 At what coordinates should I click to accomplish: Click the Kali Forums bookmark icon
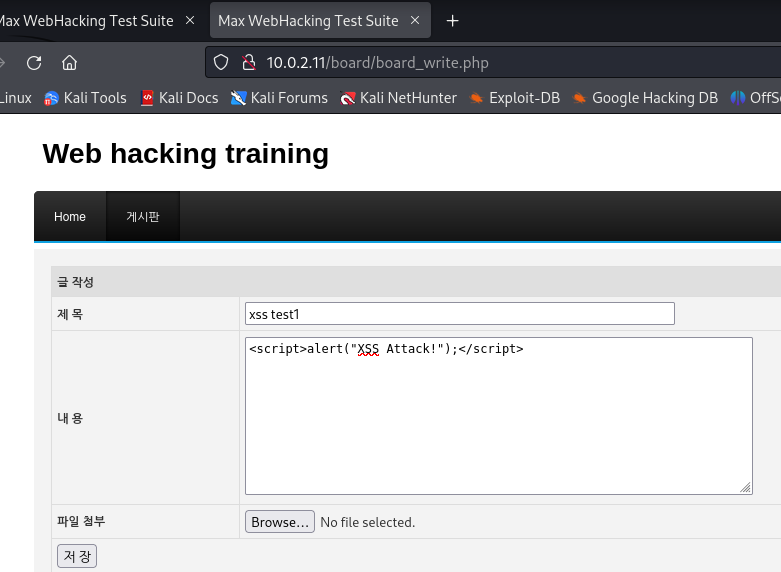pyautogui.click(x=239, y=98)
